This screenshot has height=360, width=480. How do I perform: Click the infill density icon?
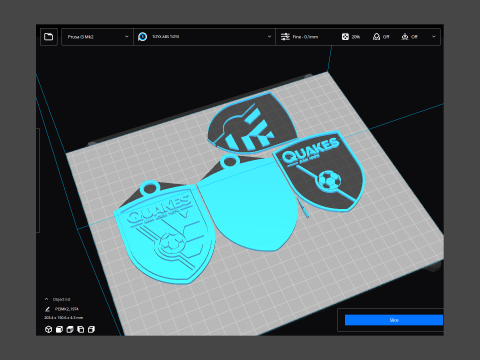(345, 37)
